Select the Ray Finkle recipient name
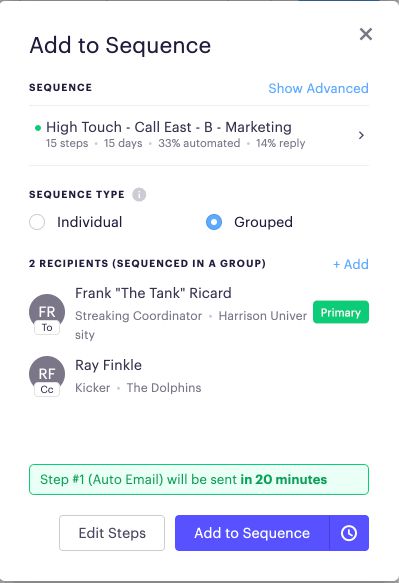The image size is (399, 583). (108, 365)
